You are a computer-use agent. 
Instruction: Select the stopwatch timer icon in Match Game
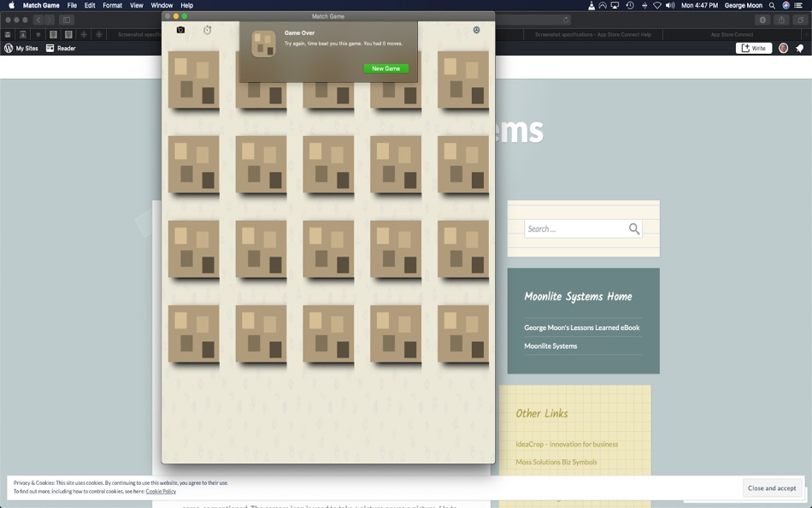(x=207, y=29)
